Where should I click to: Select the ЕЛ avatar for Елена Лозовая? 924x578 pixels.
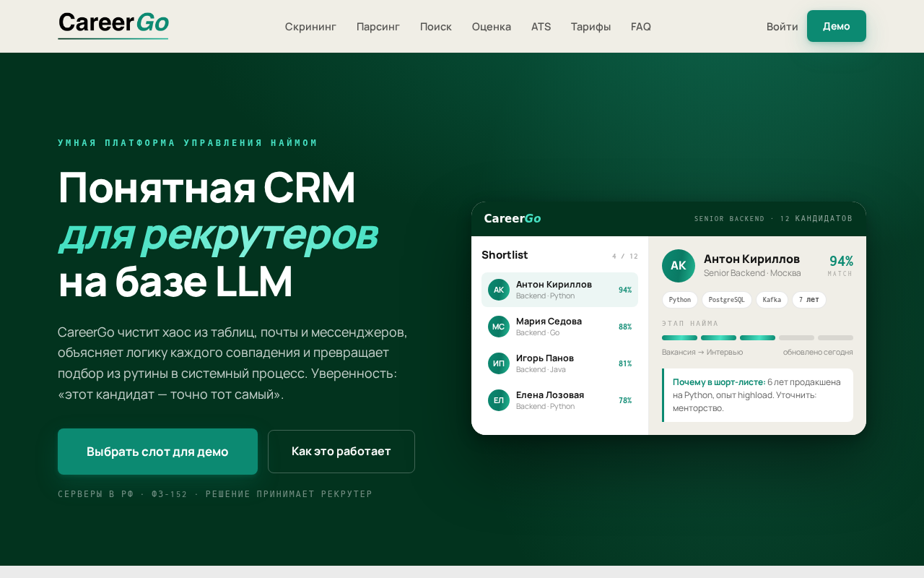tap(499, 400)
